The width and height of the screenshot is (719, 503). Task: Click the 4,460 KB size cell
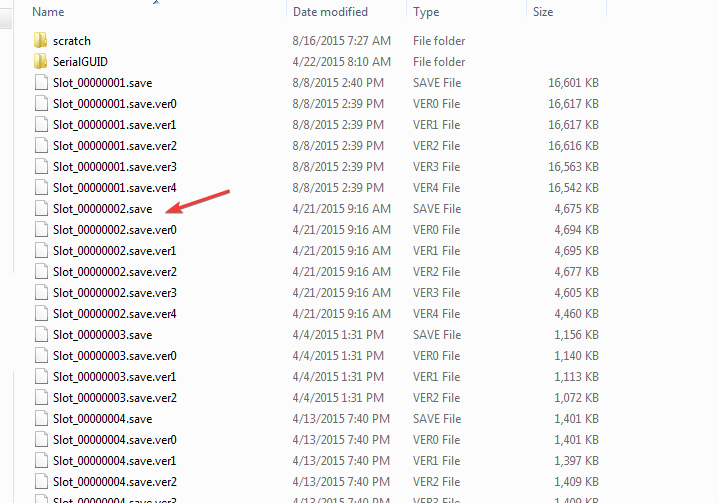576,314
